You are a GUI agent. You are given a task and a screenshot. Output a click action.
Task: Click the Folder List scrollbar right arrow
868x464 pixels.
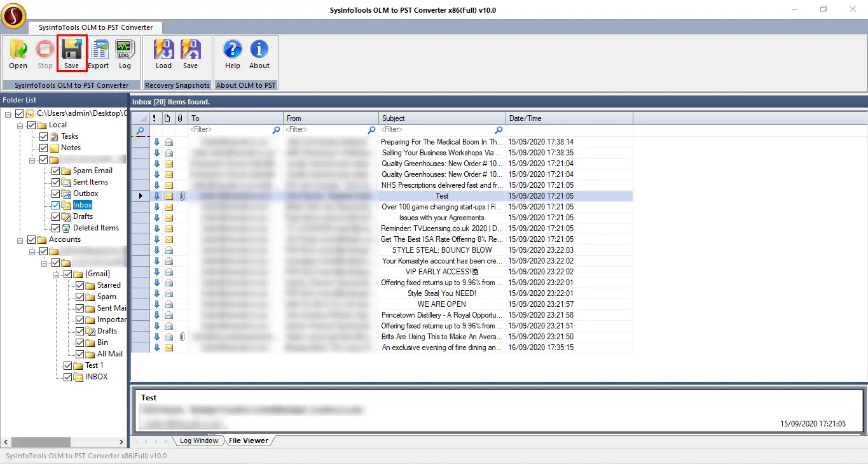(x=122, y=442)
